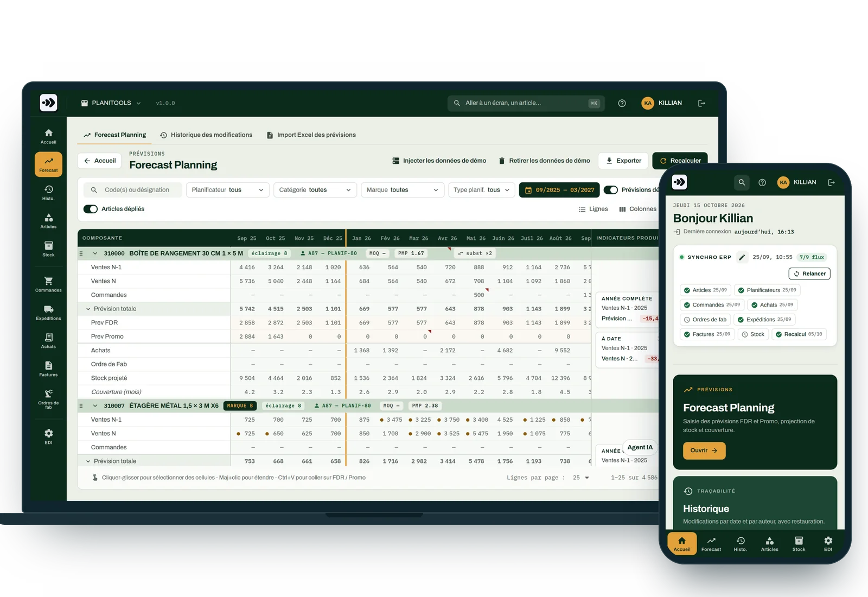
Task: Click Injecter les données de démo
Action: 439,161
